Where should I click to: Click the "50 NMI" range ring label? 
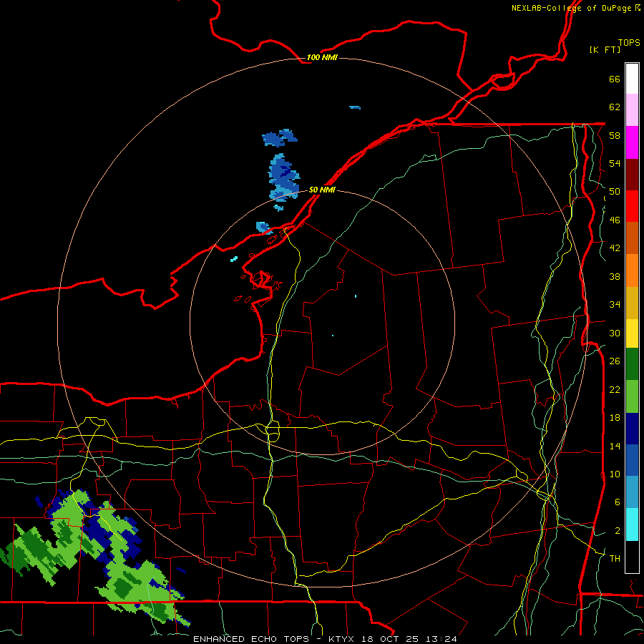[322, 190]
